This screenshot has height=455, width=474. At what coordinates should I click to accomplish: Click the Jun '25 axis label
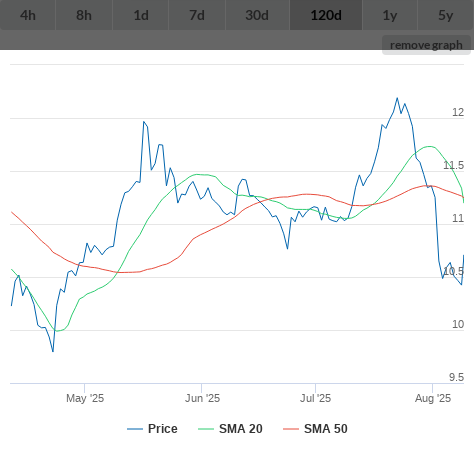click(202, 398)
